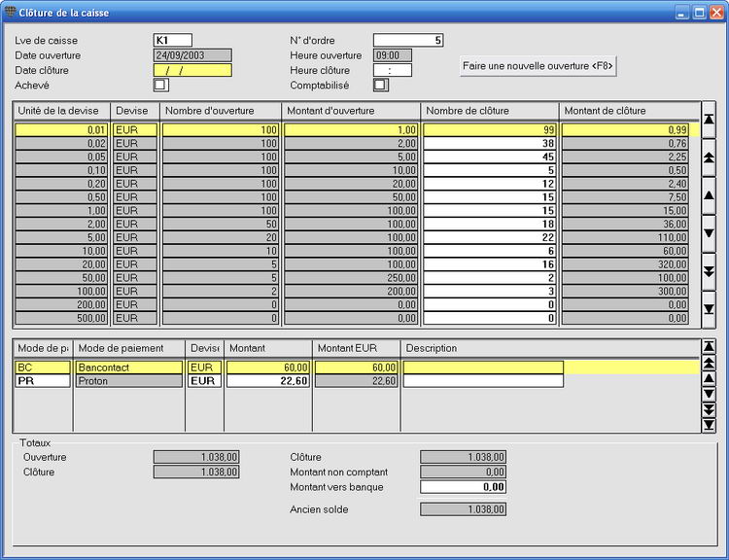Click the 0,01 currency unit cell
The width and height of the screenshot is (729, 560).
point(61,129)
